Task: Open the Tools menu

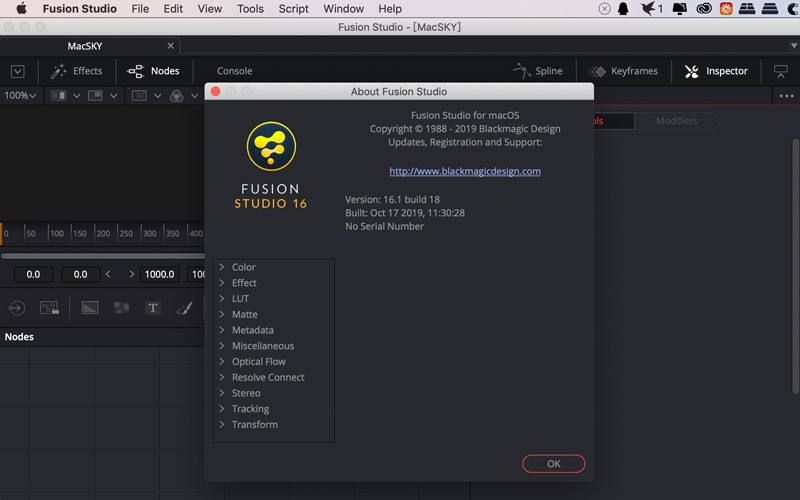Action: tap(250, 9)
